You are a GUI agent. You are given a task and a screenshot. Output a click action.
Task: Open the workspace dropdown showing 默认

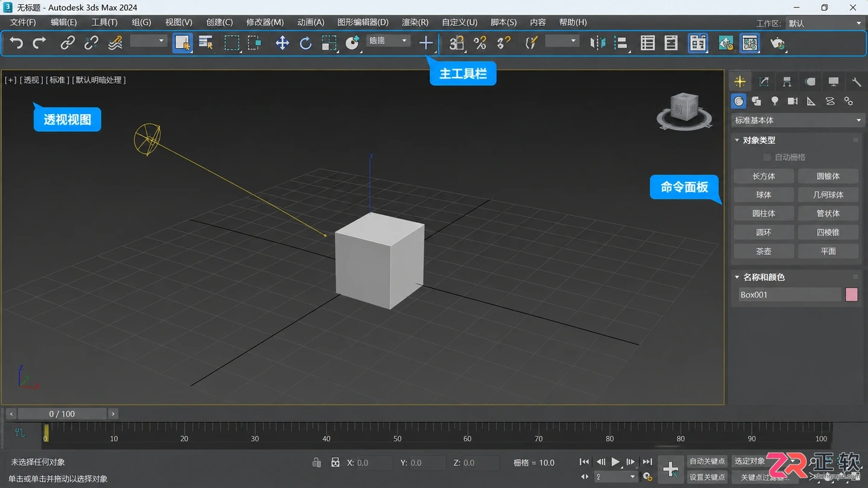(825, 23)
